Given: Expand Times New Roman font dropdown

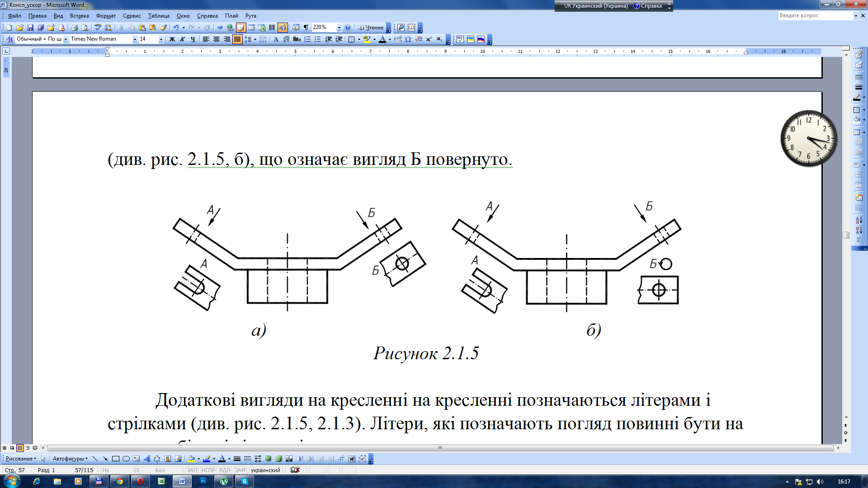Looking at the screenshot, I should tap(134, 39).
